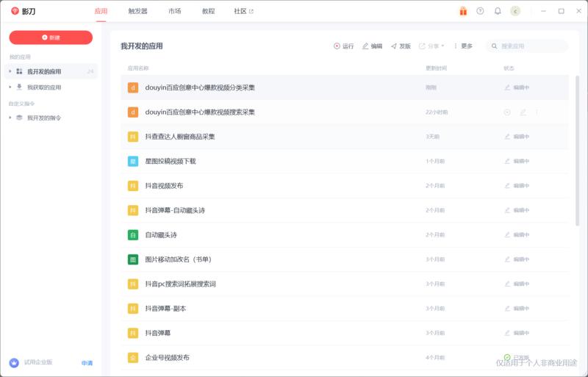Select the 抖查查达人橱窗商品采集 app name
Viewport: 588px width, 377px height.
click(x=180, y=137)
